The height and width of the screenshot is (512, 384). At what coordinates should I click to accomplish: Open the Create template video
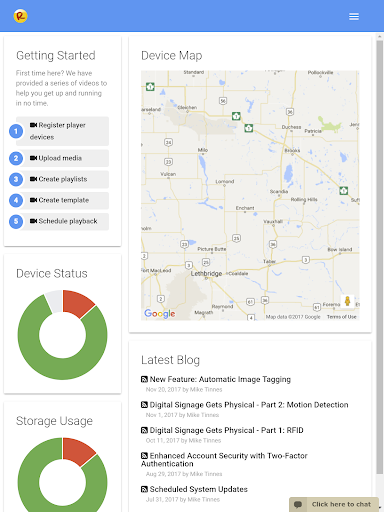pyautogui.click(x=62, y=200)
